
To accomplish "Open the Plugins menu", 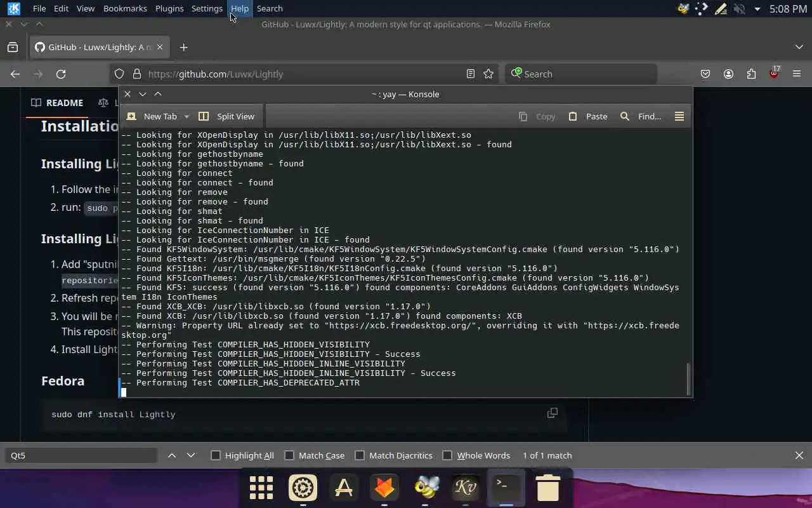I will pyautogui.click(x=169, y=8).
